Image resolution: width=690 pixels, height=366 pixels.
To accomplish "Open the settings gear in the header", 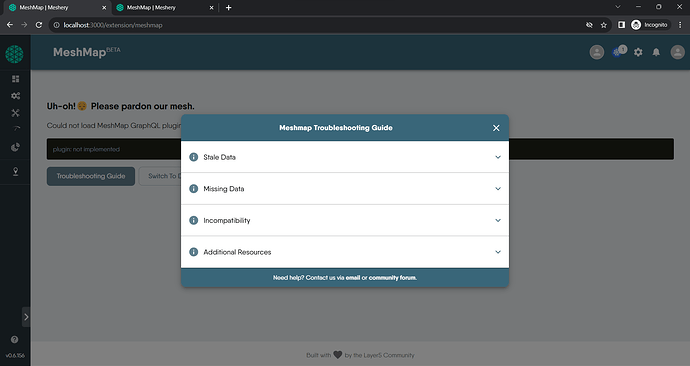I will click(x=638, y=52).
